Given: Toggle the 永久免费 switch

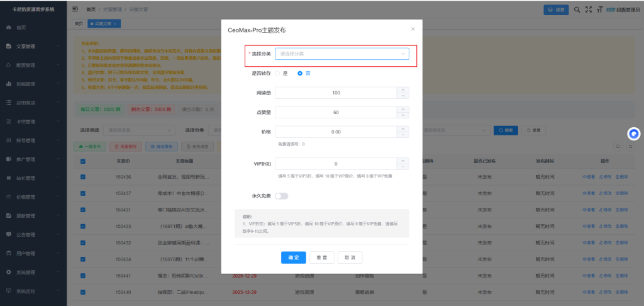Looking at the screenshot, I should click(282, 196).
